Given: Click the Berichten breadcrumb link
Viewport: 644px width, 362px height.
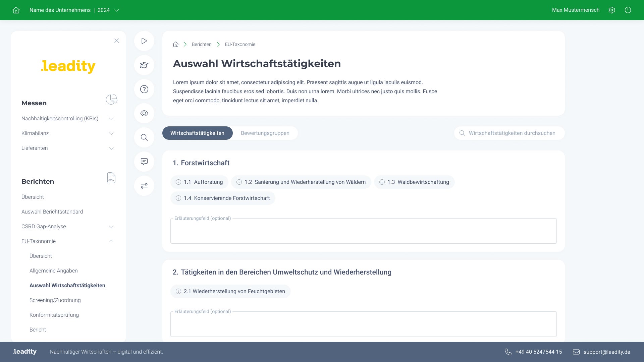Looking at the screenshot, I should click(x=202, y=44).
